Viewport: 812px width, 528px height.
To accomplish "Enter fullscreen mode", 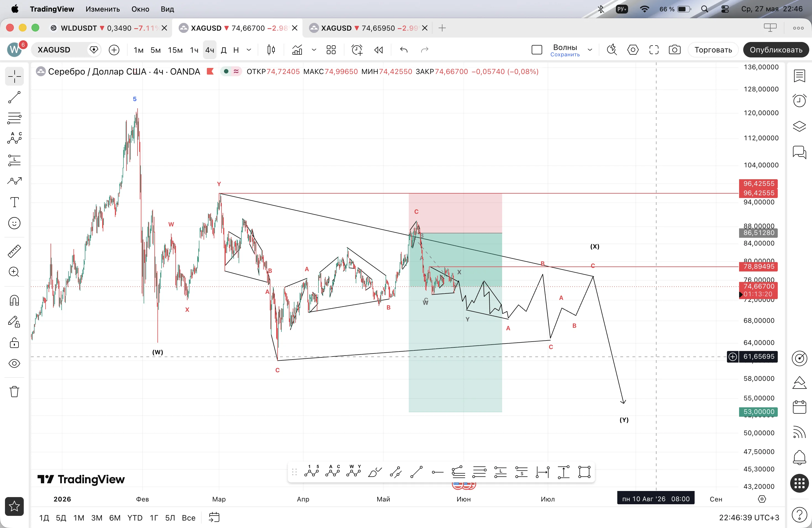I will [x=654, y=50].
